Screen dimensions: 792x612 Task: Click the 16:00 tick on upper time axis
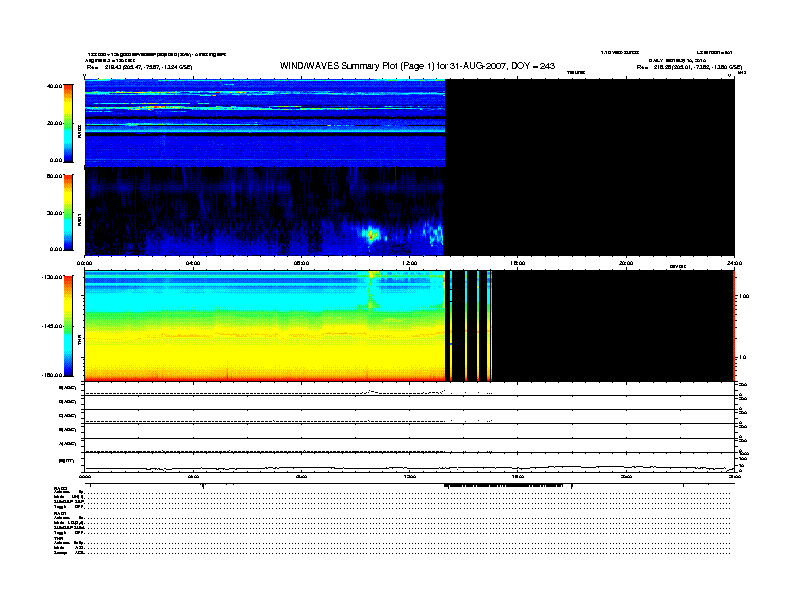pos(518,263)
